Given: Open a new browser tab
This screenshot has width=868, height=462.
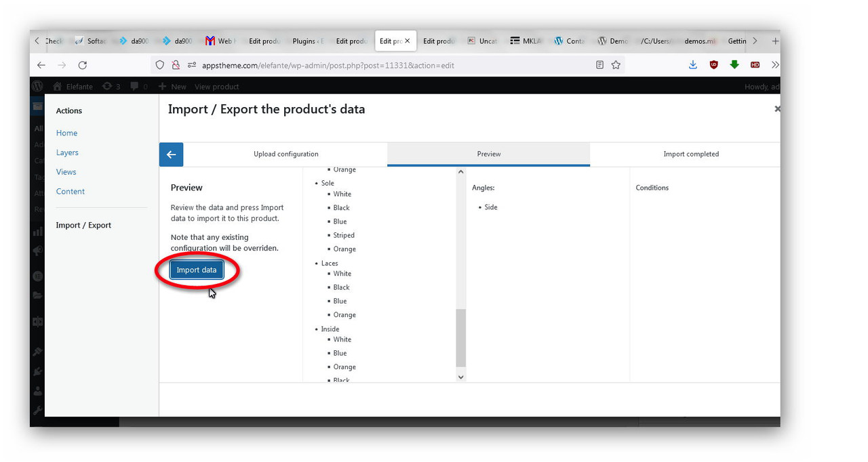Looking at the screenshot, I should pos(775,41).
